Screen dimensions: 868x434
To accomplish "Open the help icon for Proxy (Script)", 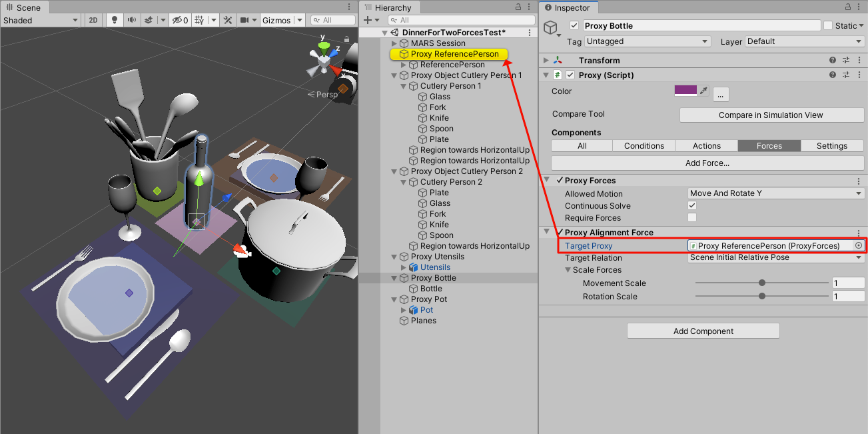I will click(x=832, y=75).
